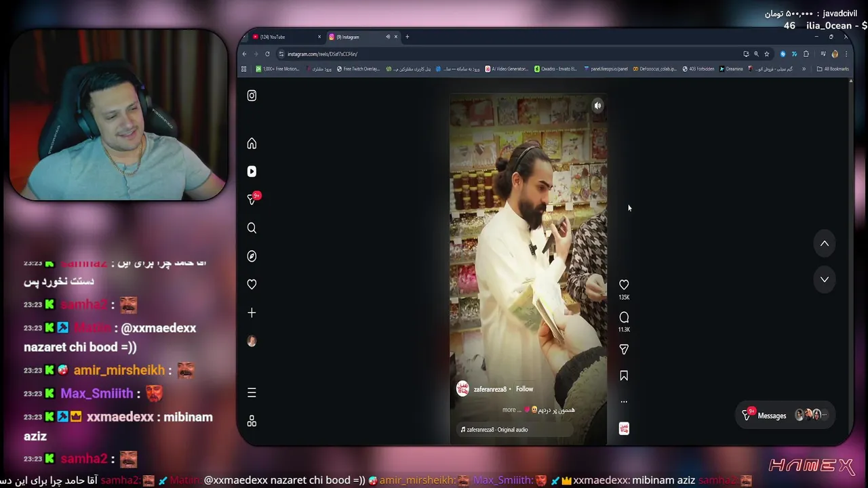Click 'amir_mirsheikh' in stream chat

click(x=119, y=370)
